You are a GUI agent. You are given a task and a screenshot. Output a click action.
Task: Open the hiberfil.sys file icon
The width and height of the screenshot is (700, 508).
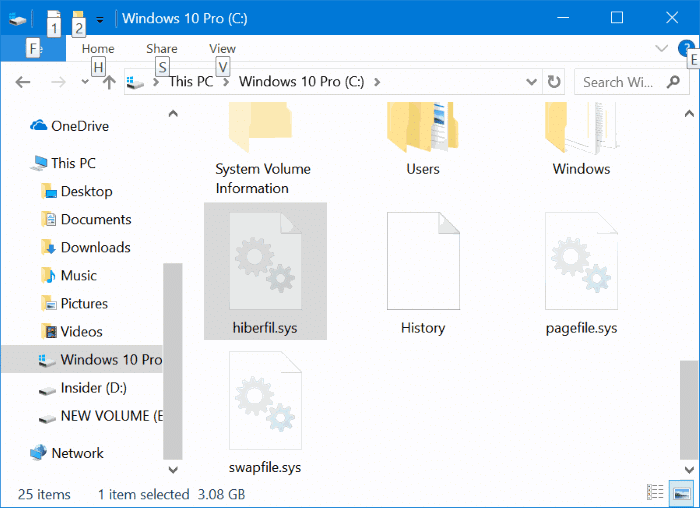coord(266,261)
